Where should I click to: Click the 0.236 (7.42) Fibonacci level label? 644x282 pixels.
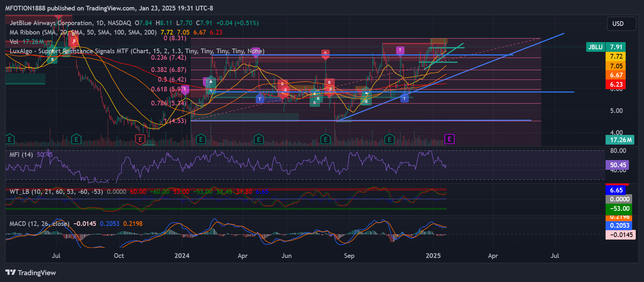169,58
